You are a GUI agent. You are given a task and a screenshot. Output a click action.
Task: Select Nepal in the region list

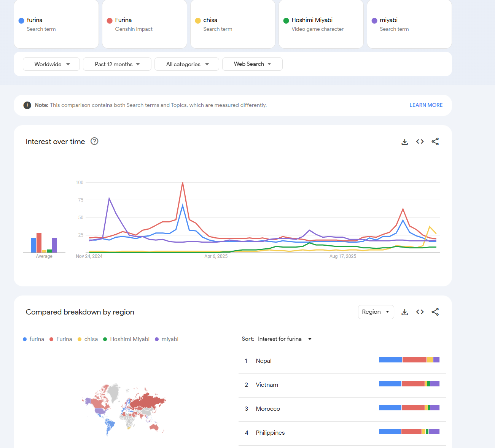coord(264,361)
